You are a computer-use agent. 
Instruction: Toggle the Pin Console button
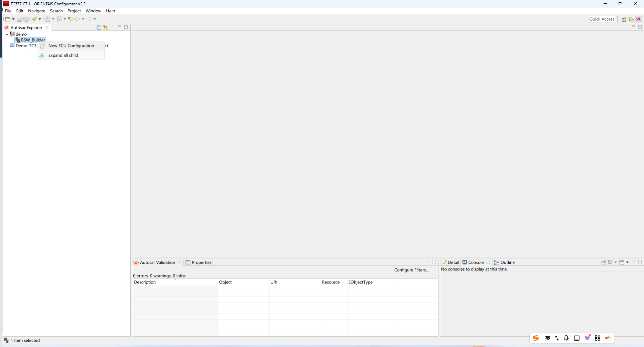point(604,262)
